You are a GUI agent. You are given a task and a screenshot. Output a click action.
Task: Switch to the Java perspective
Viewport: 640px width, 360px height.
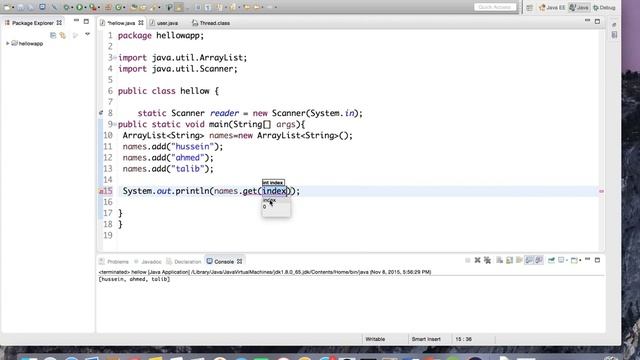(579, 7)
